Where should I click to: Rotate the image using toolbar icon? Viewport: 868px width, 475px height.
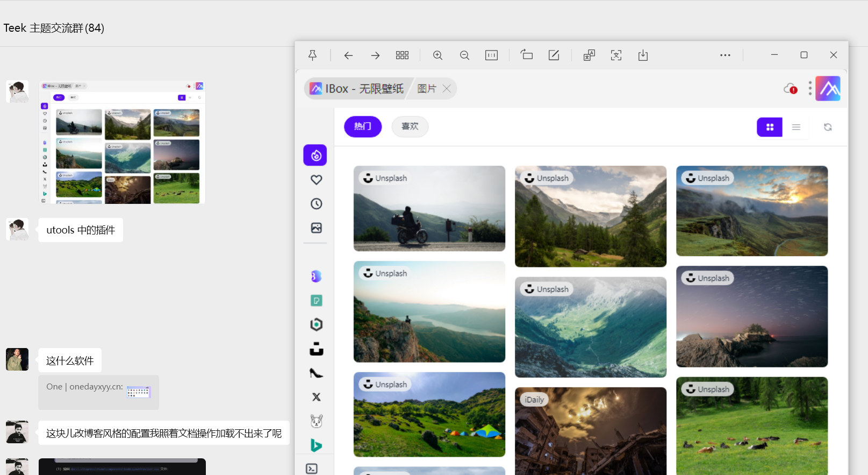coord(527,55)
